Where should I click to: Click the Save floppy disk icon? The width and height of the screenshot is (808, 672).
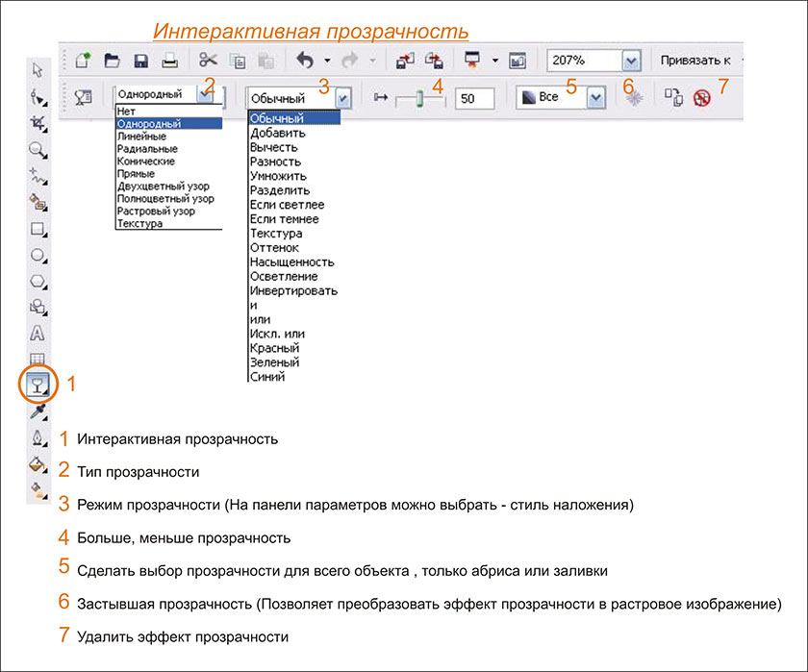pyautogui.click(x=140, y=61)
